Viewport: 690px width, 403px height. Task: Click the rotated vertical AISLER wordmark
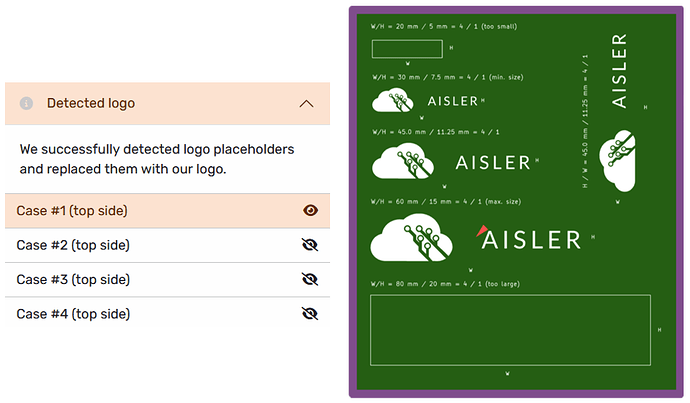(x=619, y=71)
